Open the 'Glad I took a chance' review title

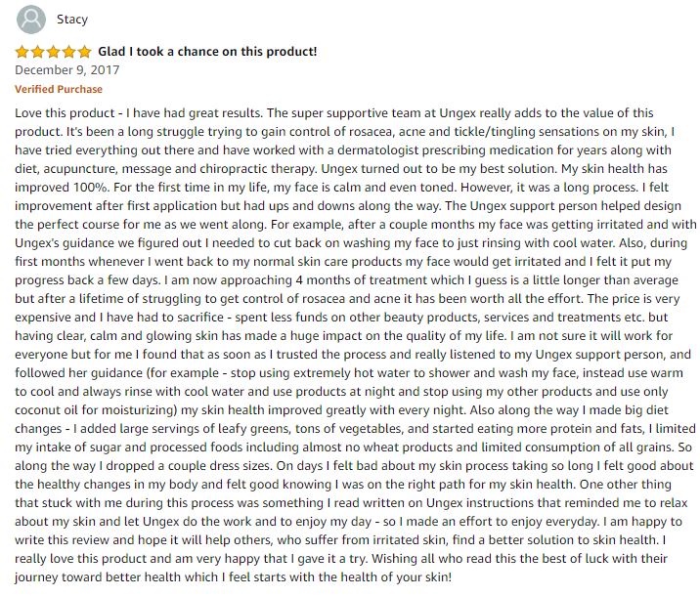pyautogui.click(x=207, y=52)
